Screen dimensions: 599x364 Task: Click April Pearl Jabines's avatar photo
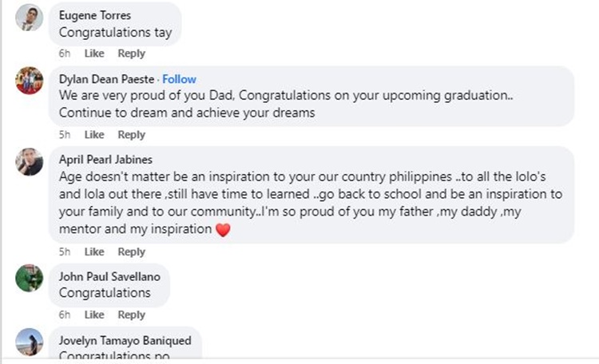(30, 162)
